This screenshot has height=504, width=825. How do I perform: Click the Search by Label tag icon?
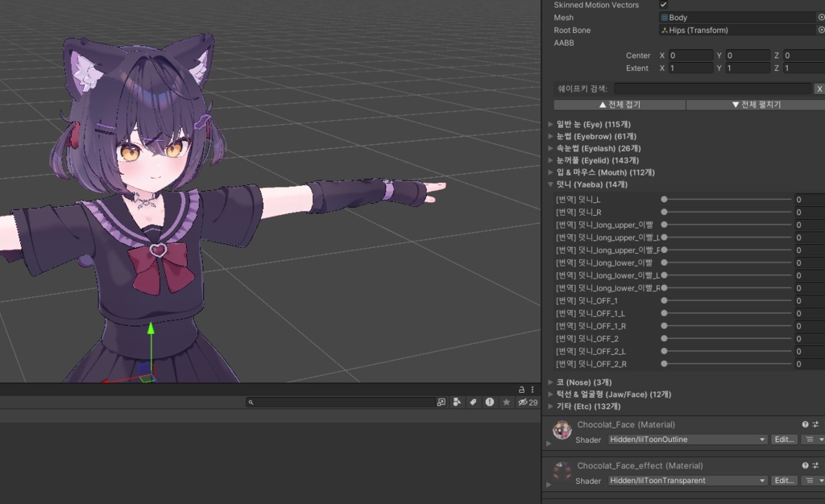point(473,402)
